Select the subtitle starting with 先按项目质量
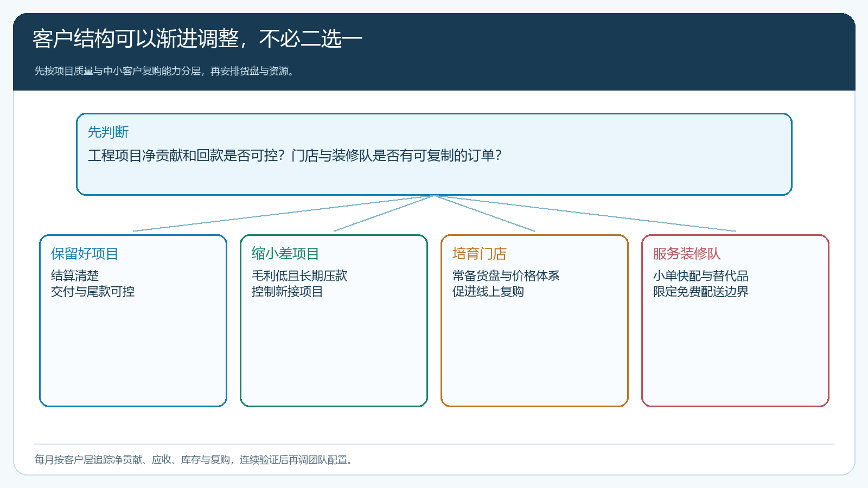 [164, 71]
